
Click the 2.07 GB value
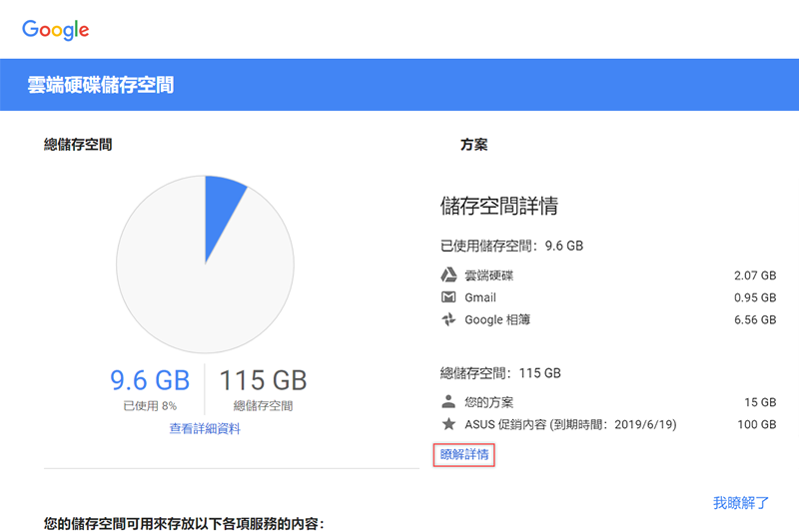pyautogui.click(x=755, y=275)
